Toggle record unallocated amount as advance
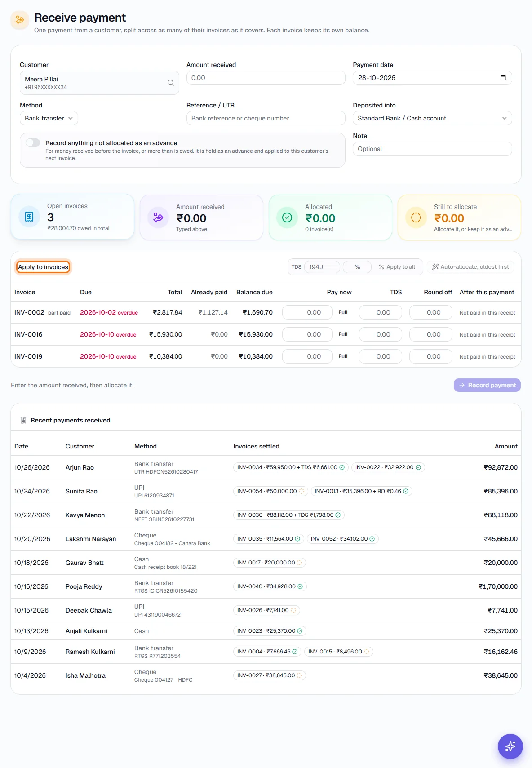The image size is (532, 768). 33,142
